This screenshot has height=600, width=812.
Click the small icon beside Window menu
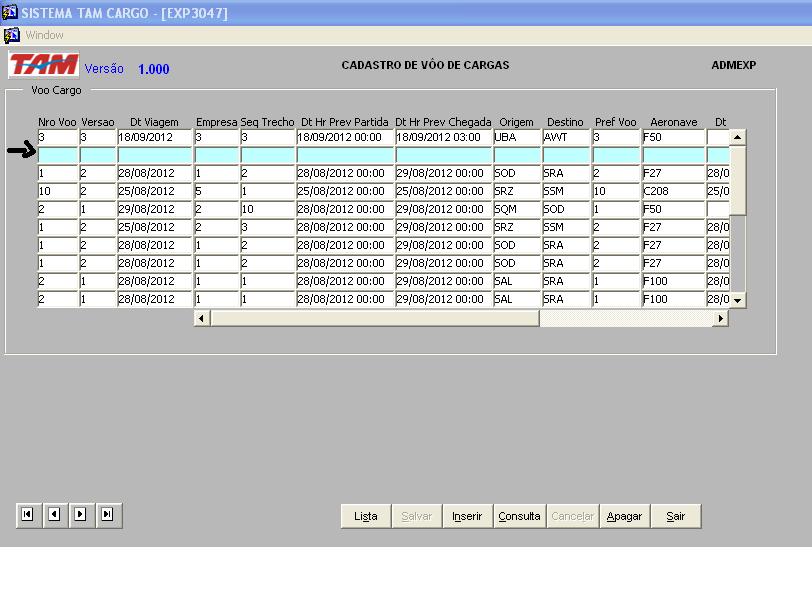click(x=11, y=35)
